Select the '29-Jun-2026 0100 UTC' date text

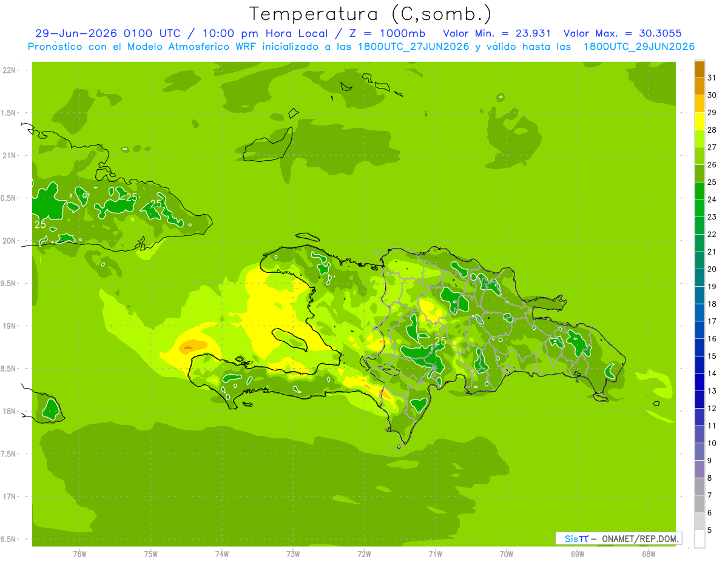(107, 33)
